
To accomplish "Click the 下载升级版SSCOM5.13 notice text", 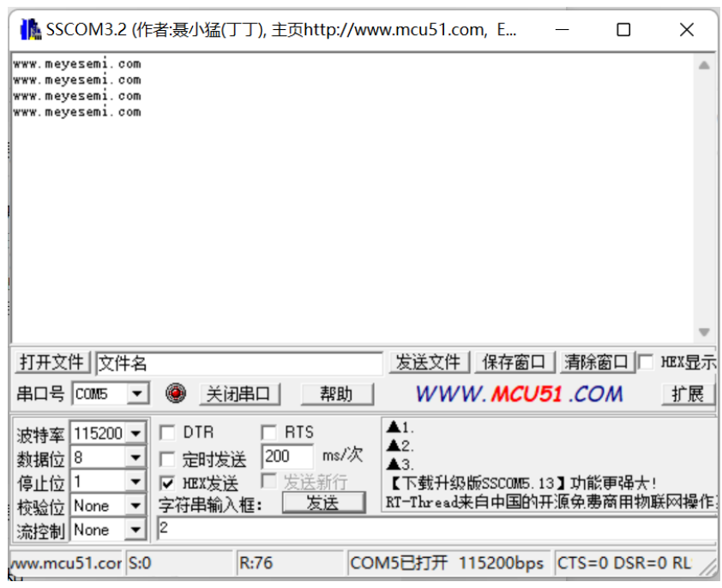I will pyautogui.click(x=520, y=483).
